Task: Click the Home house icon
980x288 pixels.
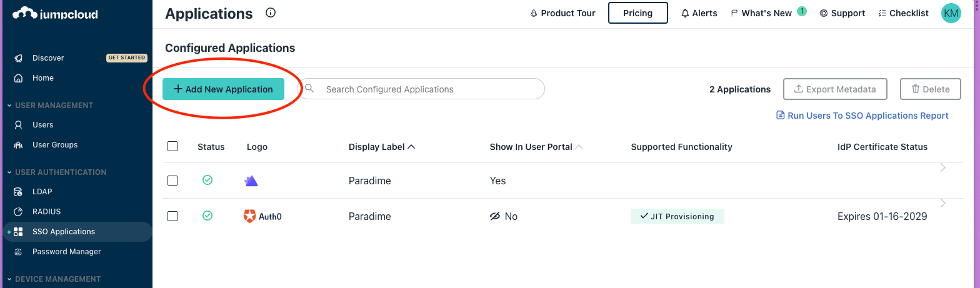Action: [x=18, y=78]
